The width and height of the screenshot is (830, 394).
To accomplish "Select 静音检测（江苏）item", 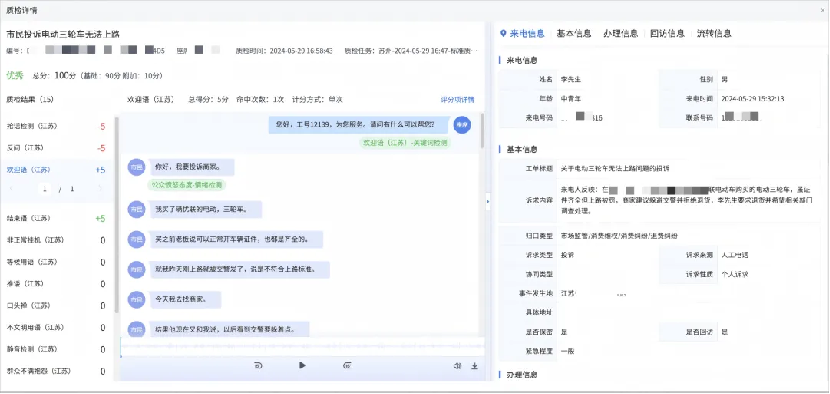I will click(56, 349).
